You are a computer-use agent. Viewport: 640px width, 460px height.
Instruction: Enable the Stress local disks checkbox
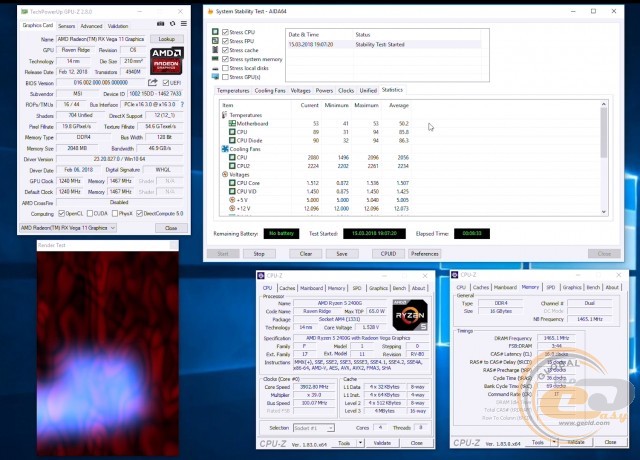click(x=225, y=68)
